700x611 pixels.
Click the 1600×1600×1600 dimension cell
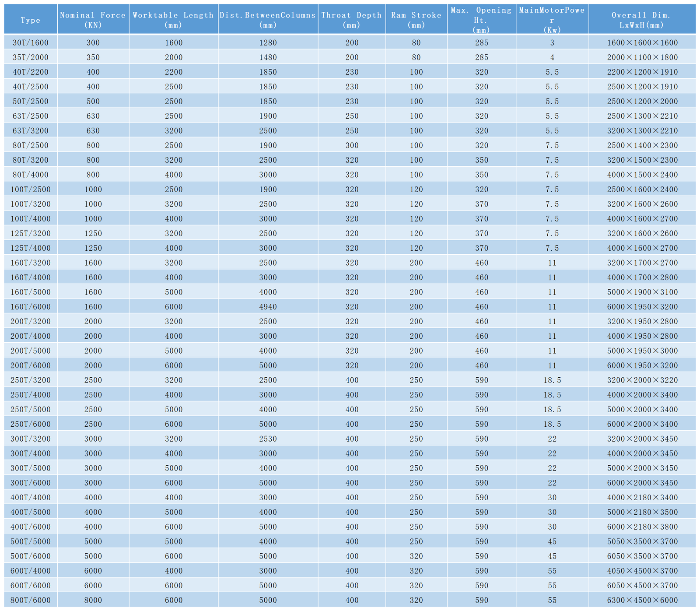[642, 43]
